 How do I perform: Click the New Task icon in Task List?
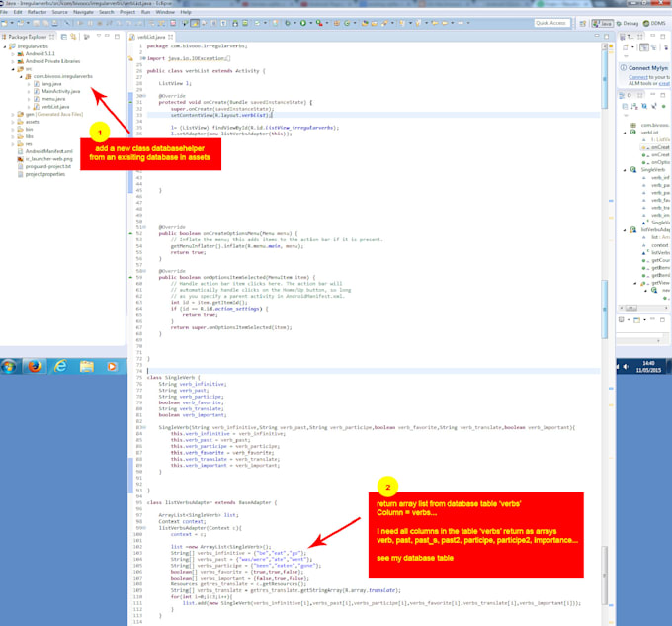tap(626, 47)
